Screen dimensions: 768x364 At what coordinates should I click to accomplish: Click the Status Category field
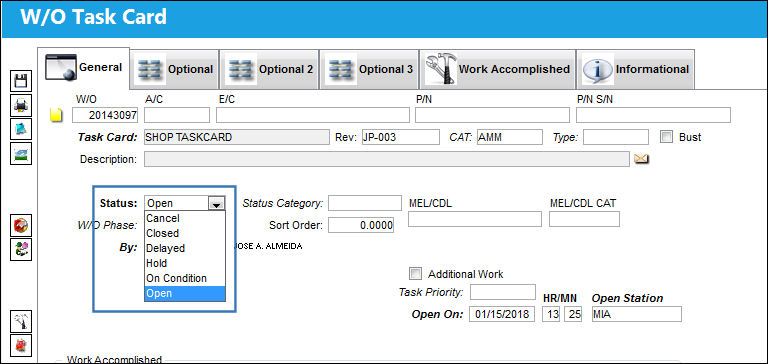[x=364, y=203]
